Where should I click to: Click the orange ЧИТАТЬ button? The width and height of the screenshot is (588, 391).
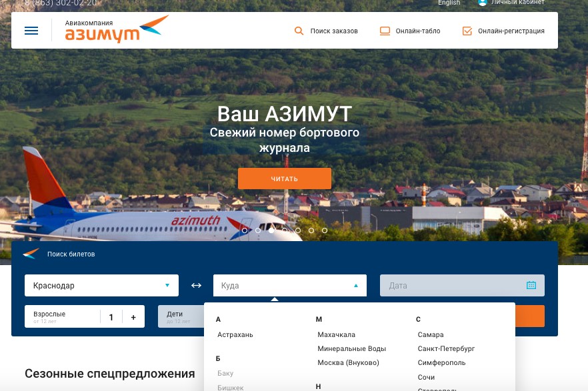285,179
